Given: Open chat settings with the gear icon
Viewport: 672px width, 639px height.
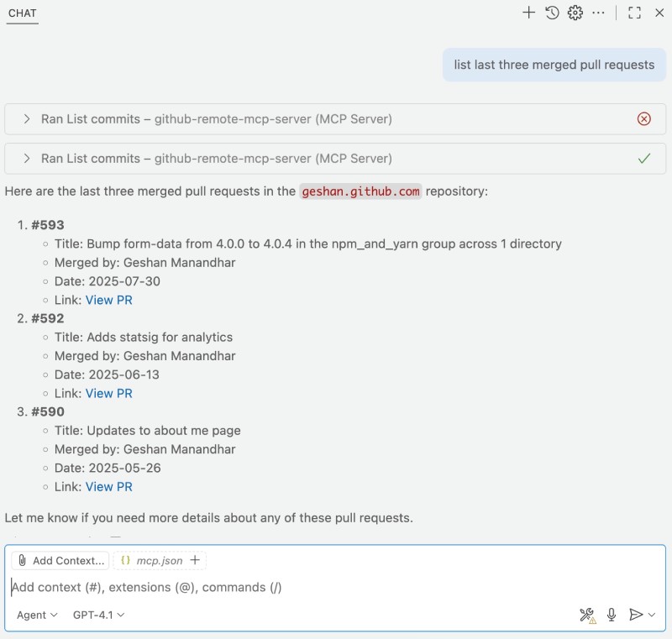Looking at the screenshot, I should click(x=576, y=13).
